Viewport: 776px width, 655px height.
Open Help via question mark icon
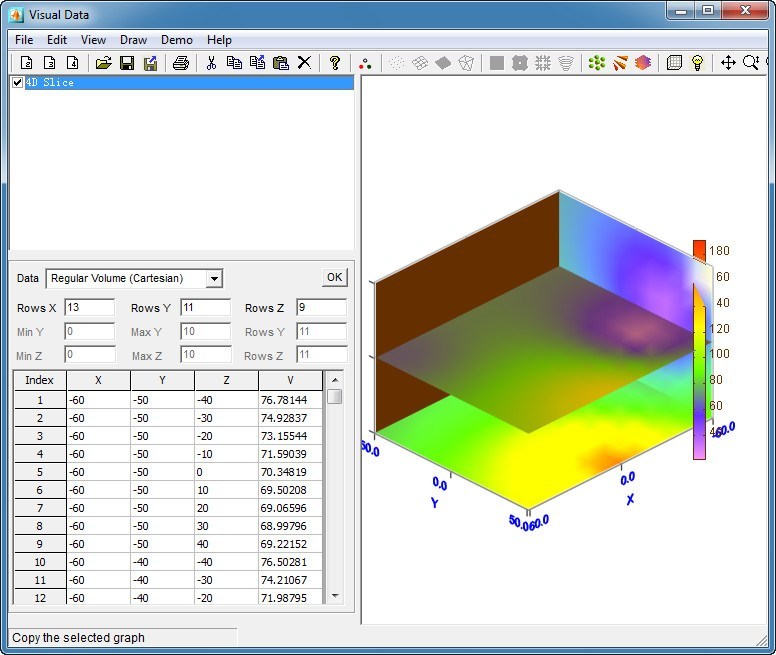point(335,63)
